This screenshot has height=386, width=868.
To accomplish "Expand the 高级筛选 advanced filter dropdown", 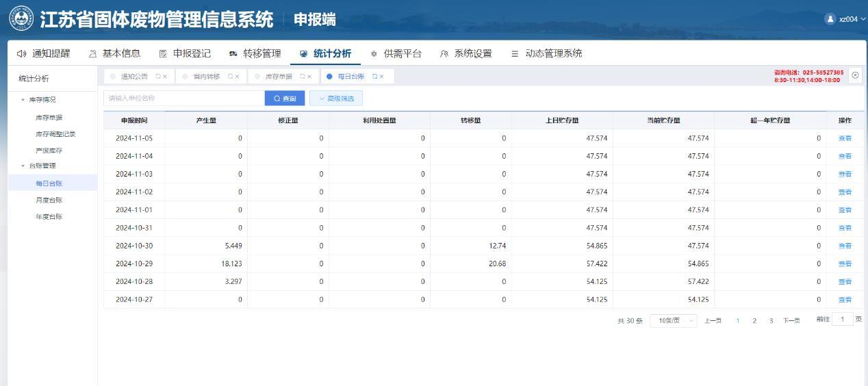I will coord(336,99).
